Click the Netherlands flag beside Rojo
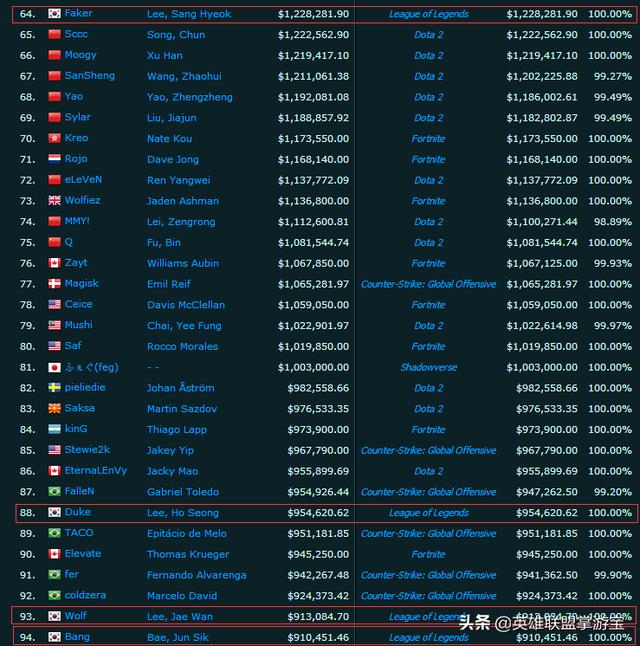 click(54, 159)
